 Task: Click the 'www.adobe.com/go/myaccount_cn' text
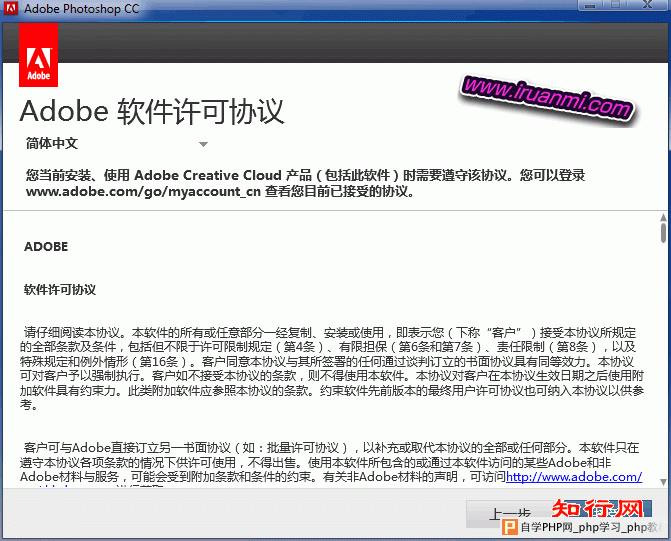coord(143,191)
